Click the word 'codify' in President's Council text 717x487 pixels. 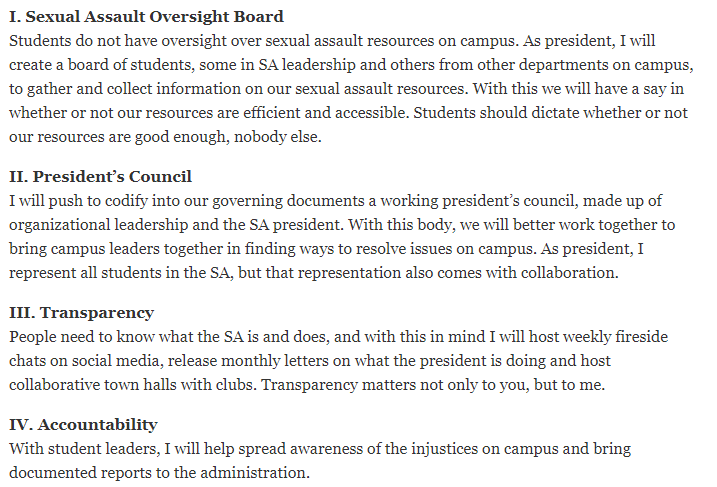(x=126, y=201)
